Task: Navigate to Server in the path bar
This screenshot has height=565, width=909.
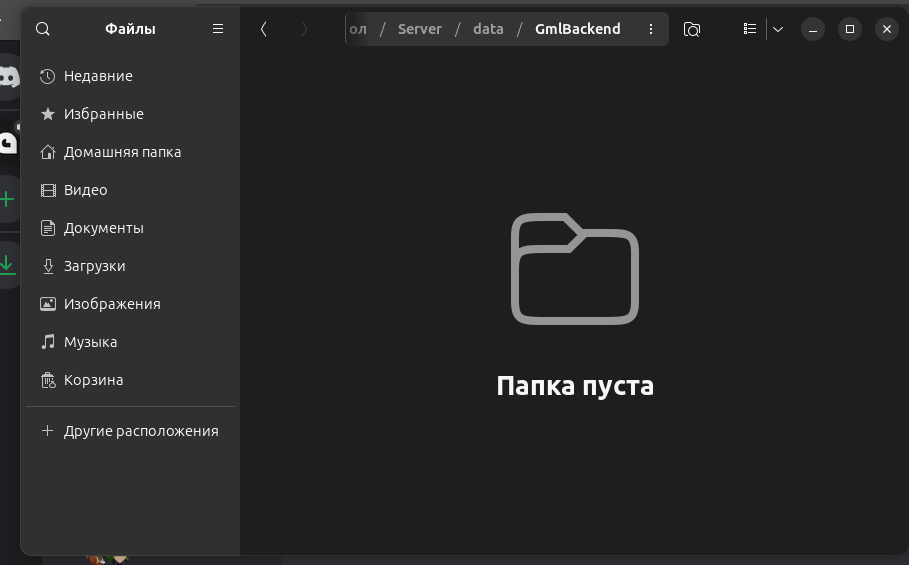Action: [x=419, y=29]
